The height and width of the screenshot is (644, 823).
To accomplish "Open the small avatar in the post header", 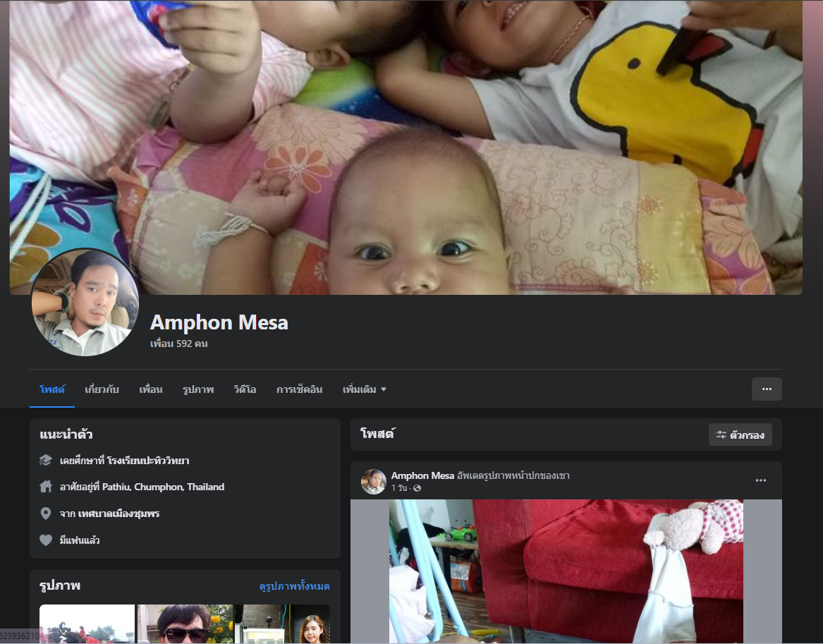I will (374, 481).
